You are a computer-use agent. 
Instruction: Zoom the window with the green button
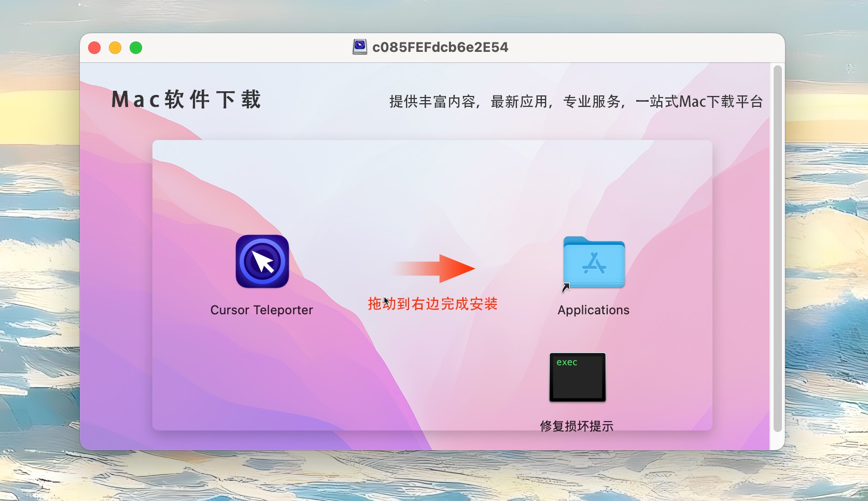point(136,48)
